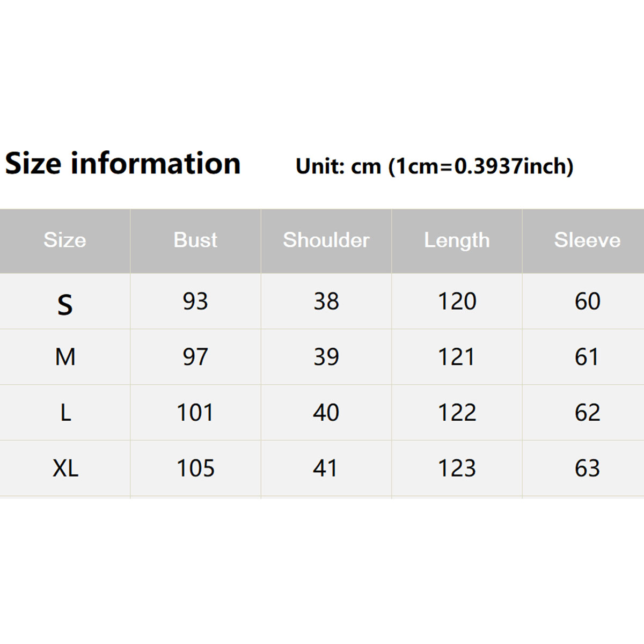Click bust value 101 for size L
The image size is (644, 644).
(195, 413)
